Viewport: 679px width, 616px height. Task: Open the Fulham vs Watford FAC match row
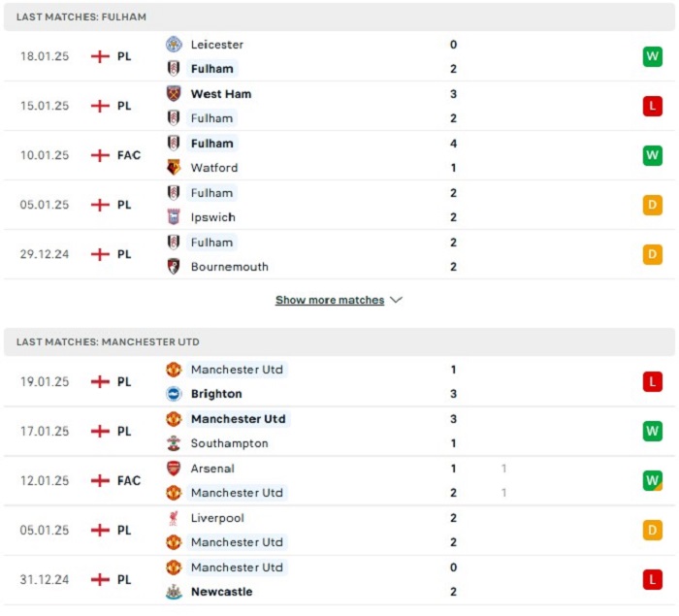pos(339,155)
